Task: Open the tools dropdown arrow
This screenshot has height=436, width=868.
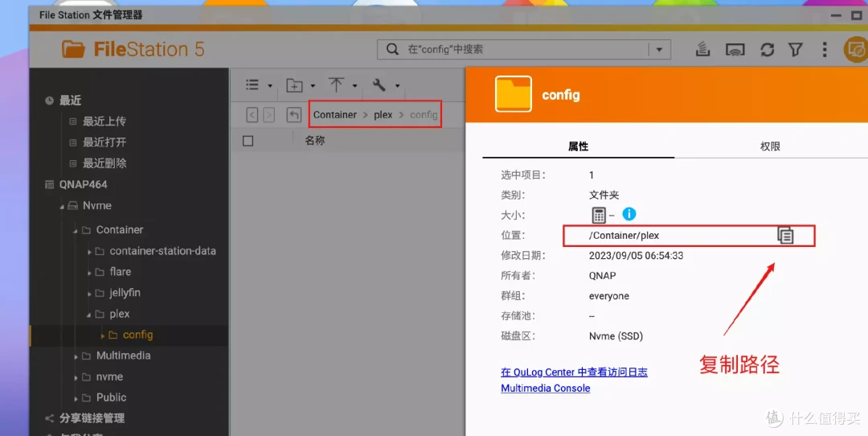Action: [398, 86]
